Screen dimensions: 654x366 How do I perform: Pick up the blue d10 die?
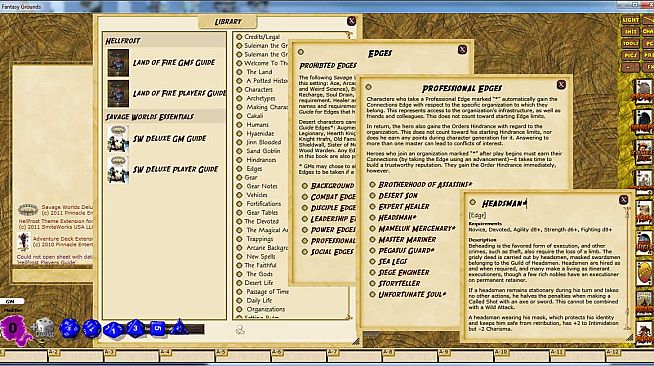pyautogui.click(x=113, y=329)
